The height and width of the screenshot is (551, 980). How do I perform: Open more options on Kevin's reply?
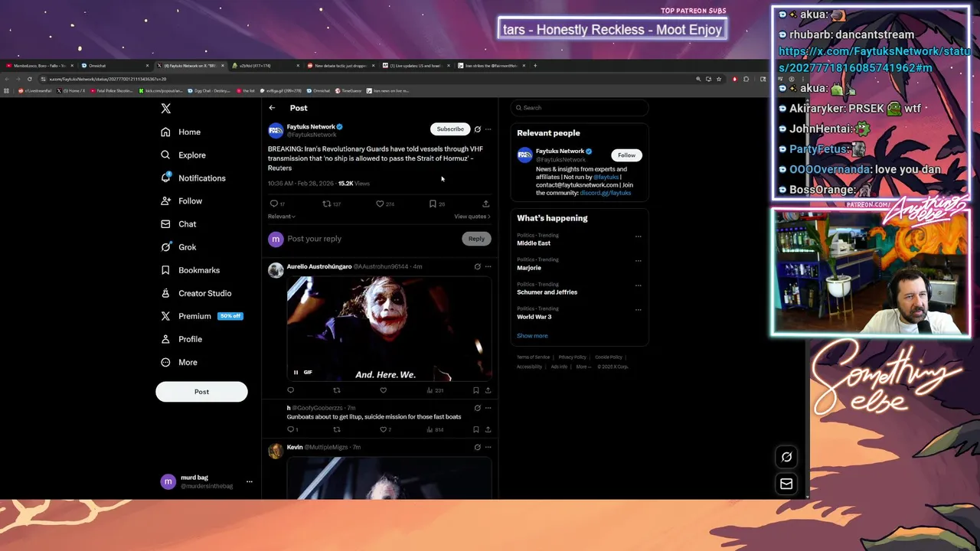tap(488, 447)
